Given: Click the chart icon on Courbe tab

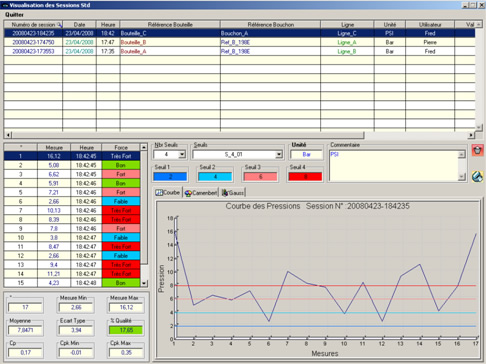Looking at the screenshot, I should coord(159,193).
